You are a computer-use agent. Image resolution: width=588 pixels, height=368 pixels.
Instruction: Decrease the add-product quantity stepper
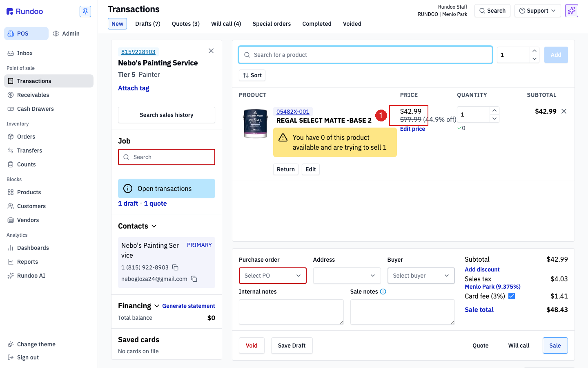point(535,59)
